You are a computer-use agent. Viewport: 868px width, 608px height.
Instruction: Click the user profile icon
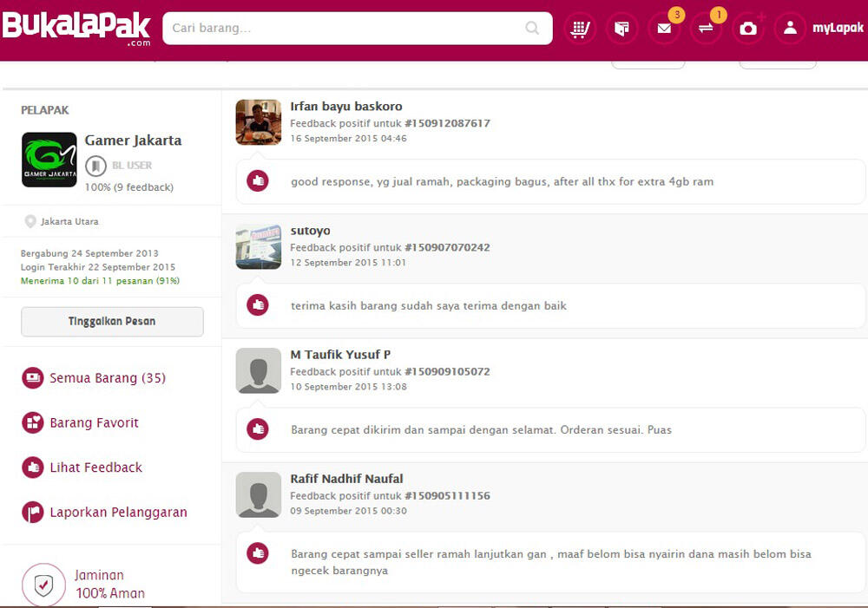(x=790, y=29)
